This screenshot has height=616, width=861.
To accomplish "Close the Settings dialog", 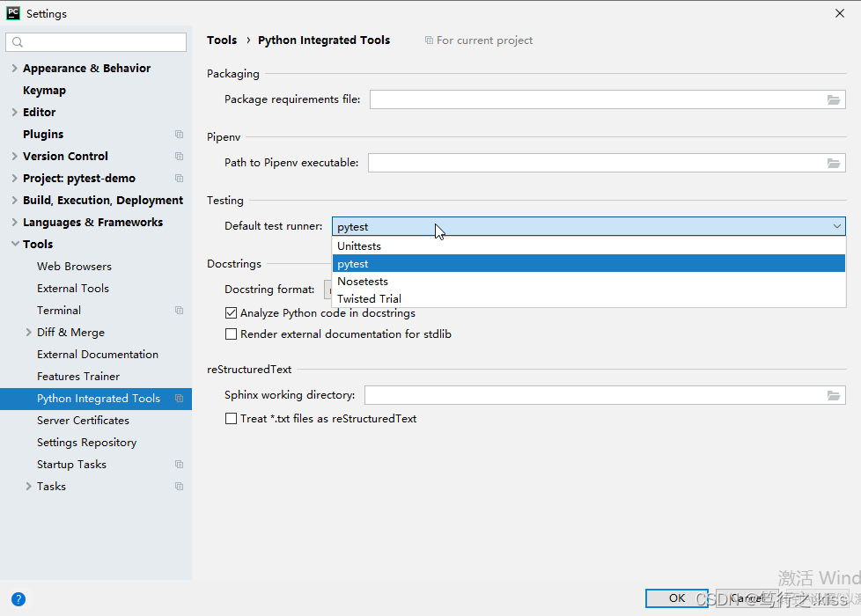I will [x=840, y=13].
